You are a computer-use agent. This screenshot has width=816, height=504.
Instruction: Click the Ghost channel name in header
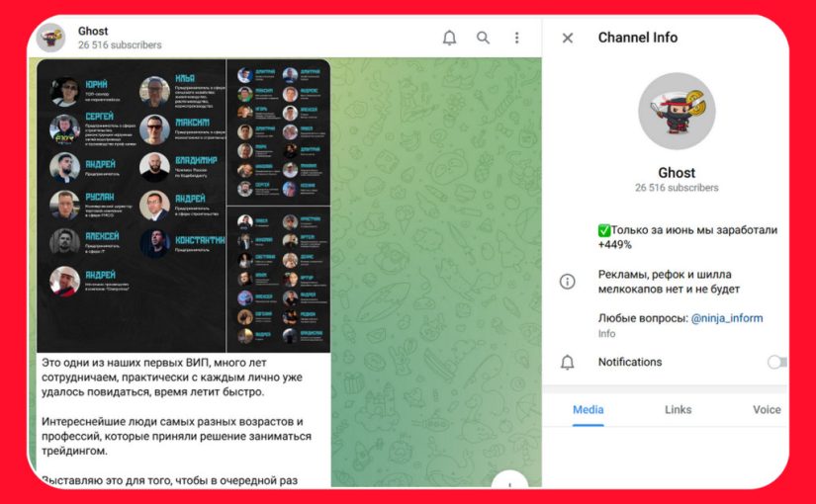click(x=93, y=31)
